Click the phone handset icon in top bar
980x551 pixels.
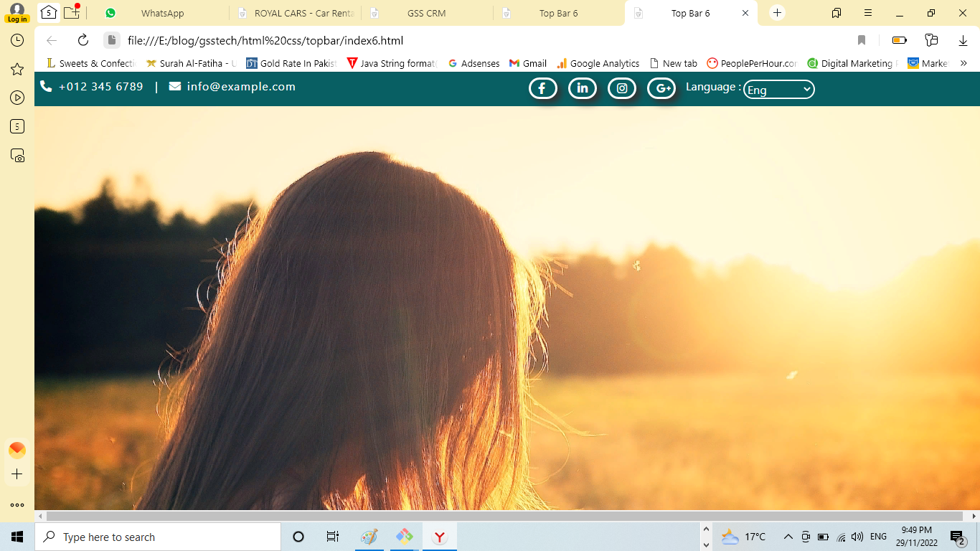click(x=46, y=87)
